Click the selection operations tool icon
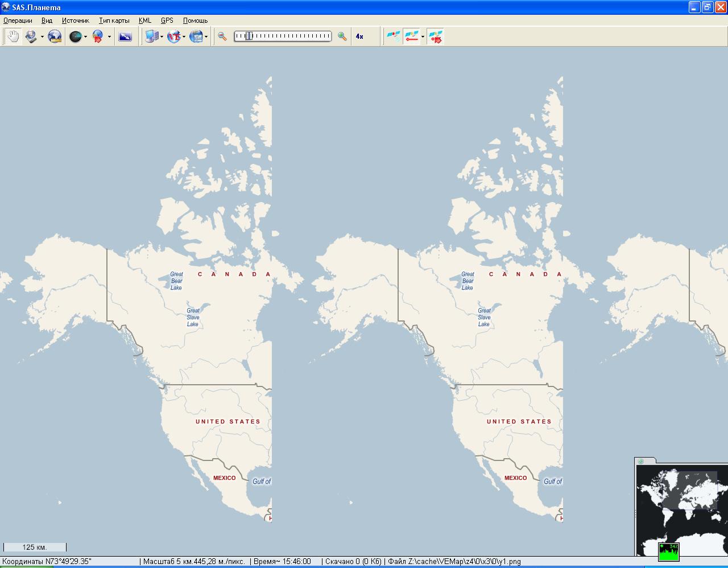 pyautogui.click(x=31, y=36)
